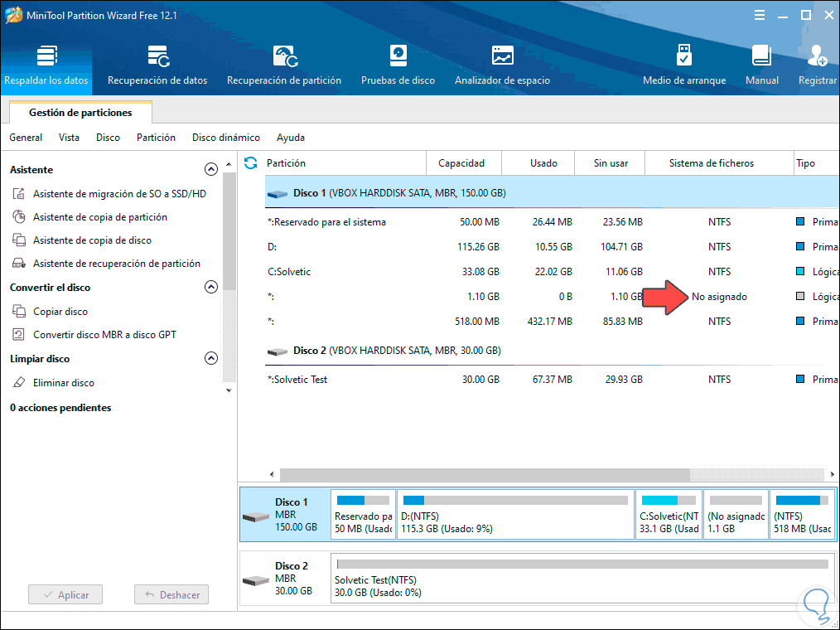Click Convertir disco MBR a disco GPT

(104, 335)
